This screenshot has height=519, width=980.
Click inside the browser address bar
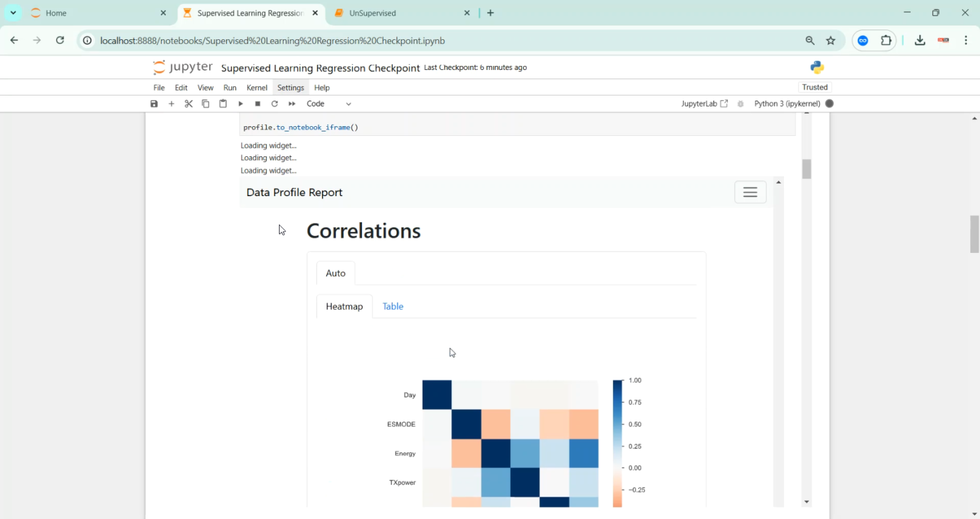coord(392,41)
